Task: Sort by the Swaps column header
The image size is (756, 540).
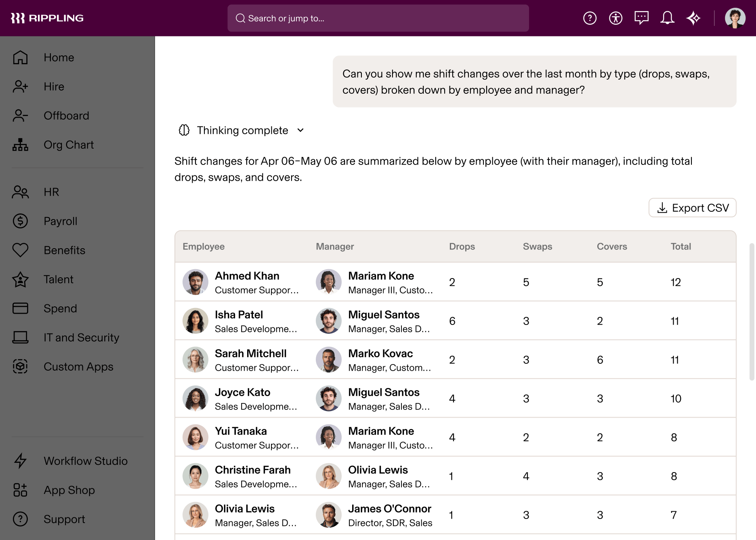Action: (538, 247)
